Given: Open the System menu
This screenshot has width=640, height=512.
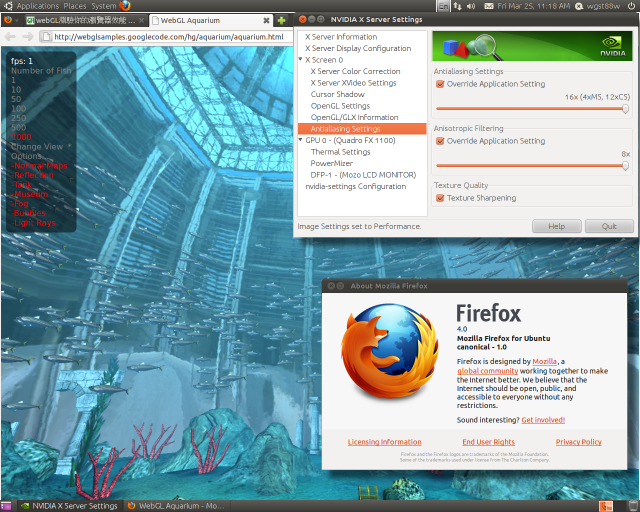Looking at the screenshot, I should 104,6.
